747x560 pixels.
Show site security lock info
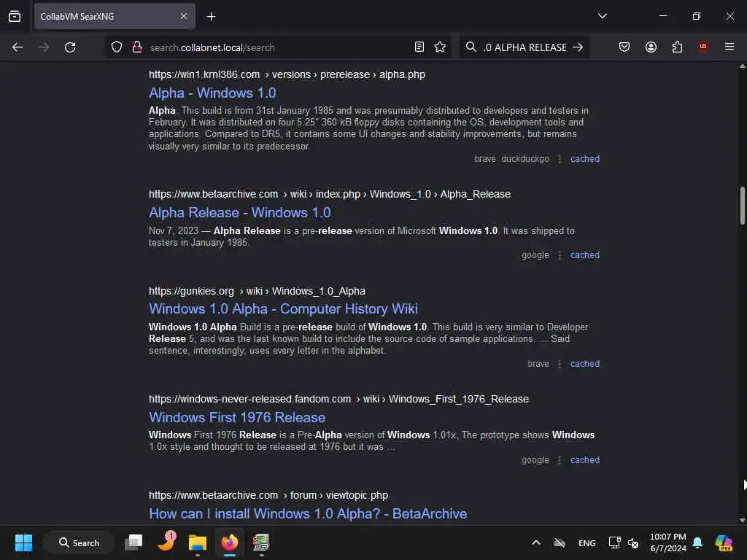pyautogui.click(x=136, y=47)
